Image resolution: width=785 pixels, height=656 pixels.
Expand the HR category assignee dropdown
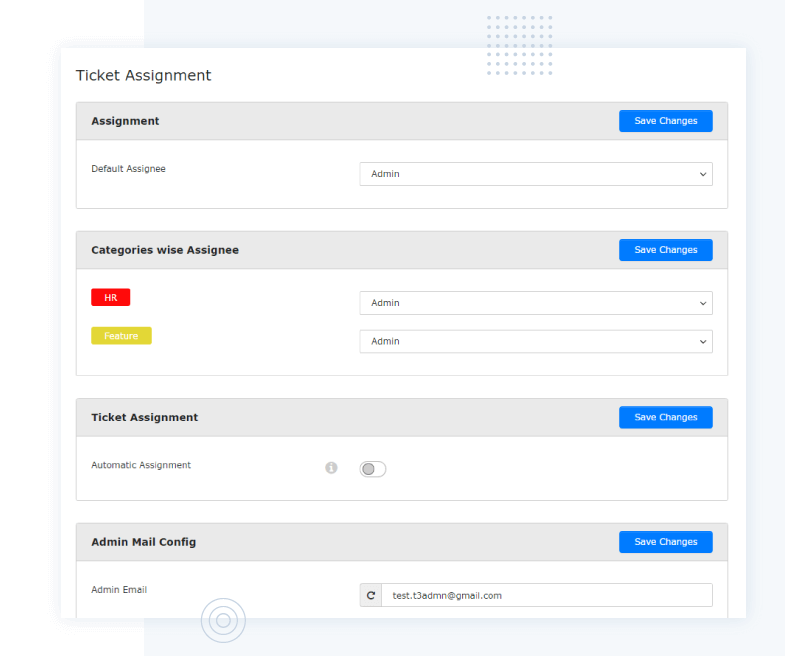[x=535, y=303]
